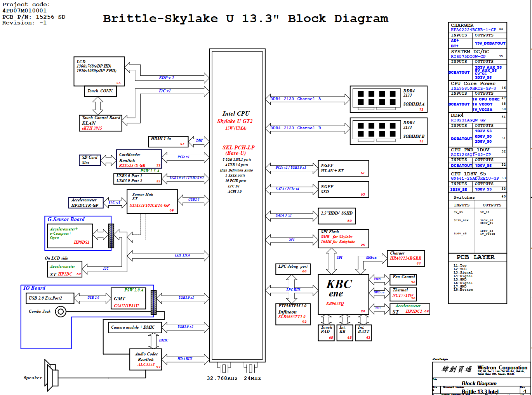Image resolution: width=532 pixels, height=395 pixels.
Task: Click the 'G547N1P81U' GMT part number
Action: click(x=126, y=306)
